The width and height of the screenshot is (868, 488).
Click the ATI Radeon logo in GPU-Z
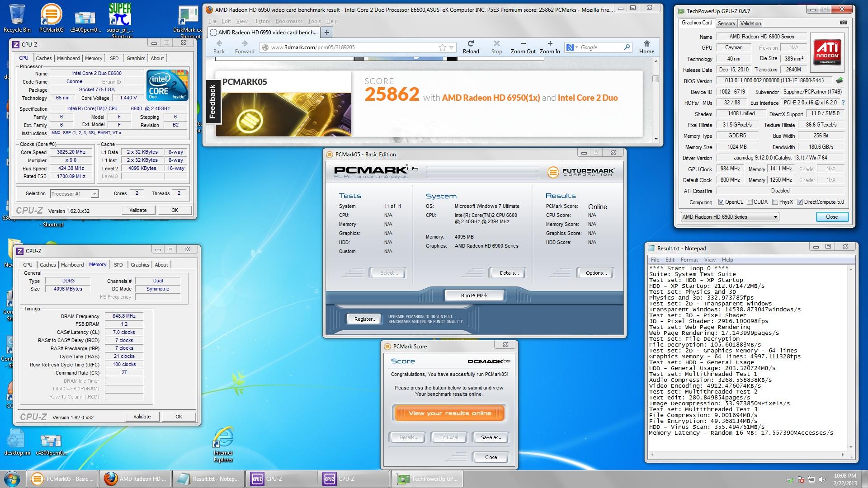(827, 52)
